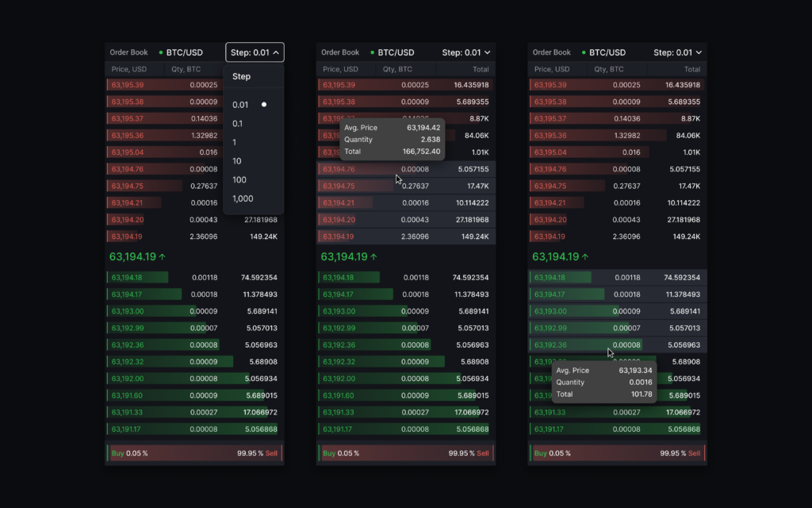Click total 27.181968 in right order book
This screenshot has height=508, width=812.
684,220
